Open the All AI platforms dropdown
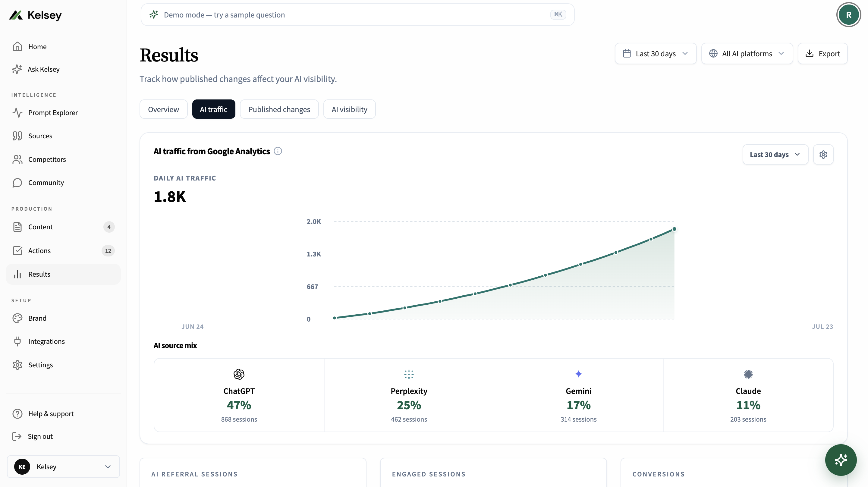The image size is (868, 487). pos(747,54)
